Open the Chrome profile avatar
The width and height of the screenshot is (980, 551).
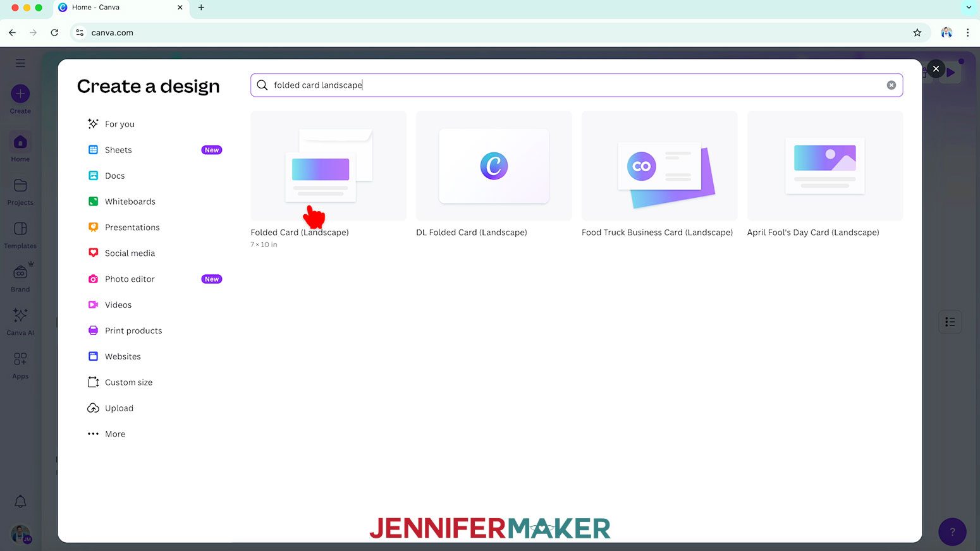(946, 33)
